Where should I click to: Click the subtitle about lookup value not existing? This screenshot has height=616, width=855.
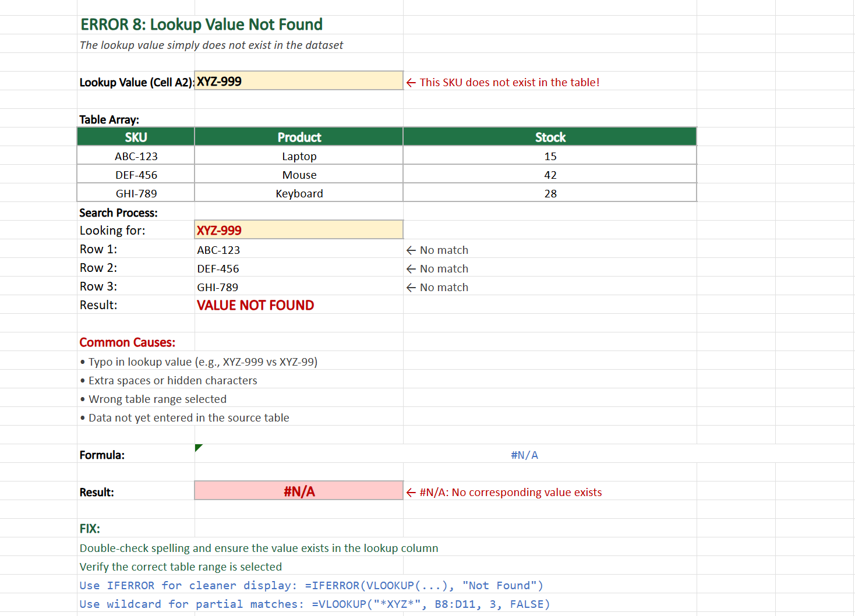[x=211, y=45]
